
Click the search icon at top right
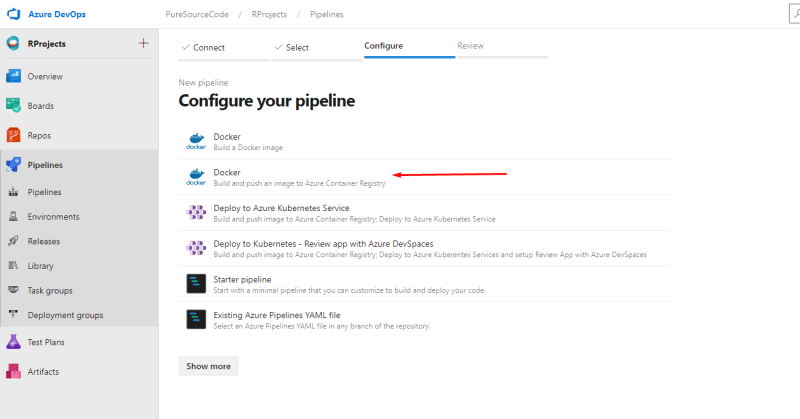795,14
